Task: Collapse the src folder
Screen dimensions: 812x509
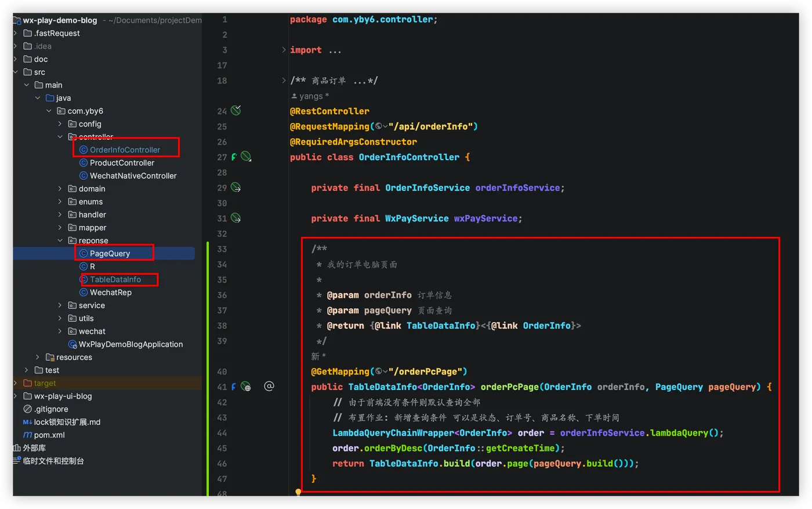Action: [x=16, y=72]
